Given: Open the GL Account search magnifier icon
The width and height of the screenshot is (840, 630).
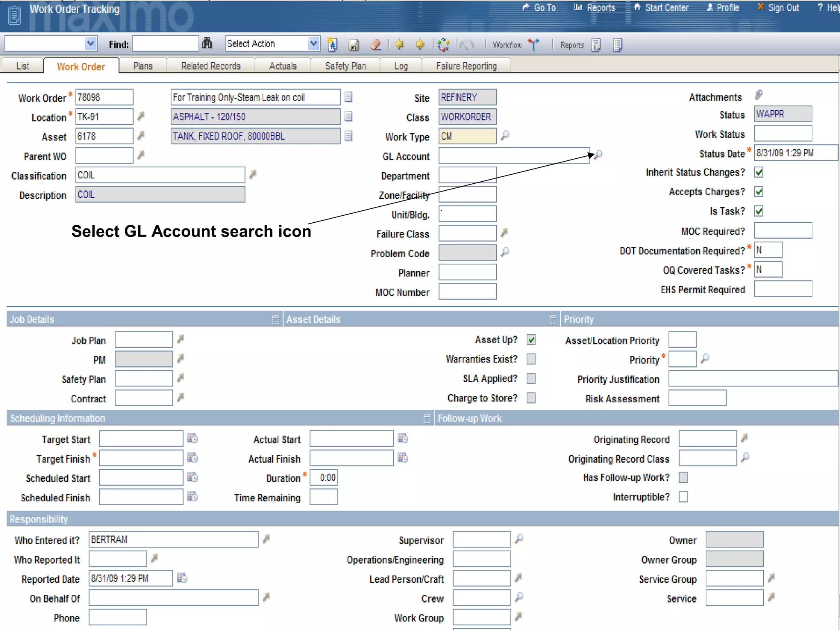Looking at the screenshot, I should [x=598, y=154].
